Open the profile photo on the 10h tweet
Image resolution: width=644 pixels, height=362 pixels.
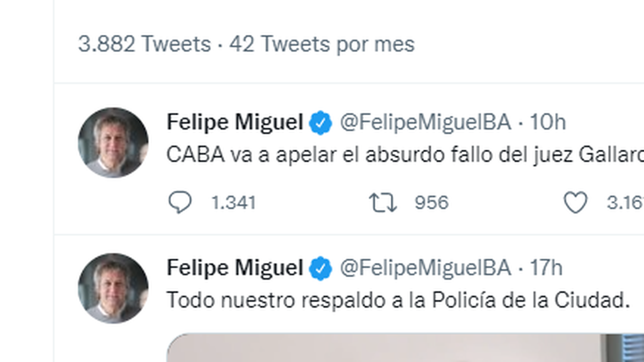coord(113,142)
